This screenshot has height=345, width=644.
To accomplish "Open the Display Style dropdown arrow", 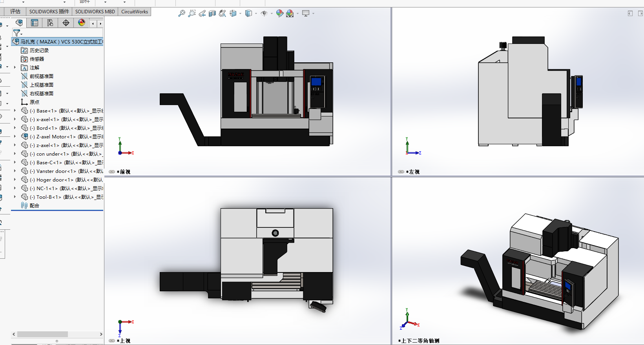I will (256, 14).
